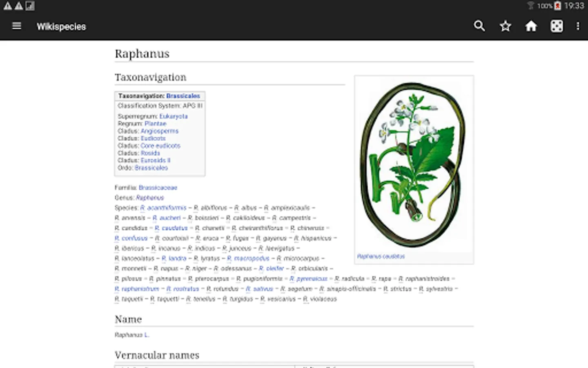Image resolution: width=588 pixels, height=368 pixels.
Task: Tap the search magnifier icon
Action: (x=479, y=26)
